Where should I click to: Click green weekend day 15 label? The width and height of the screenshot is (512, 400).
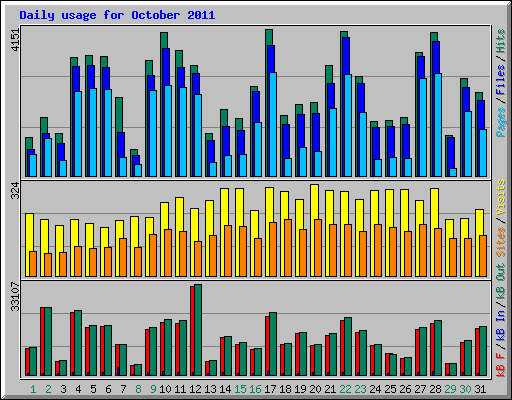(240, 389)
